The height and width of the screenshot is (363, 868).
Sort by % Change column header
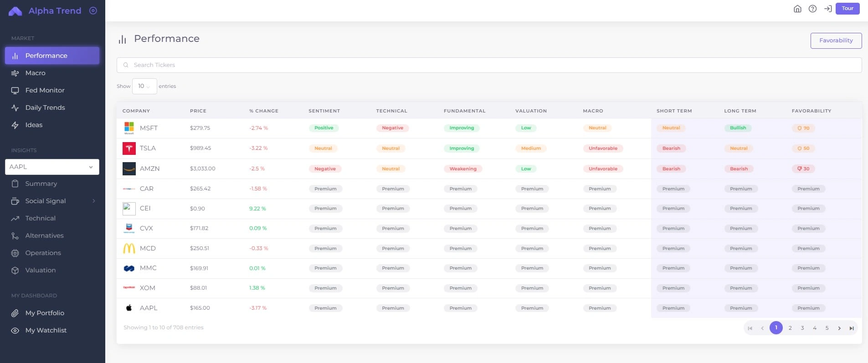coord(264,111)
